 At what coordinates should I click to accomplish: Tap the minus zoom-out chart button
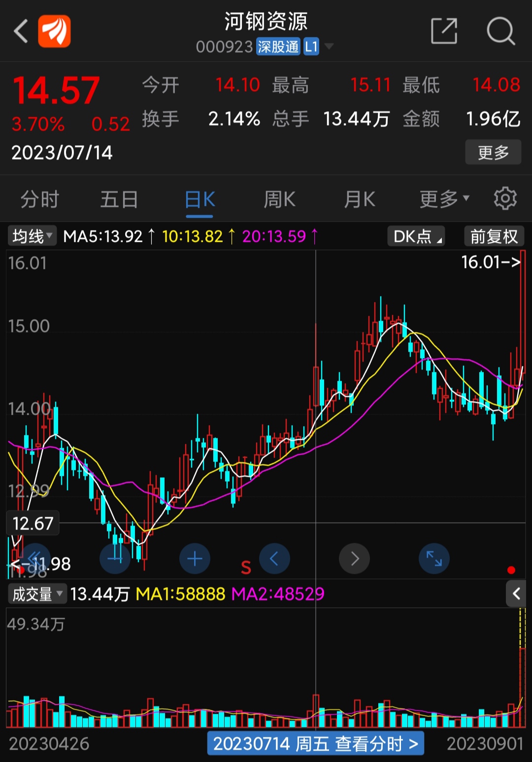pos(115,559)
